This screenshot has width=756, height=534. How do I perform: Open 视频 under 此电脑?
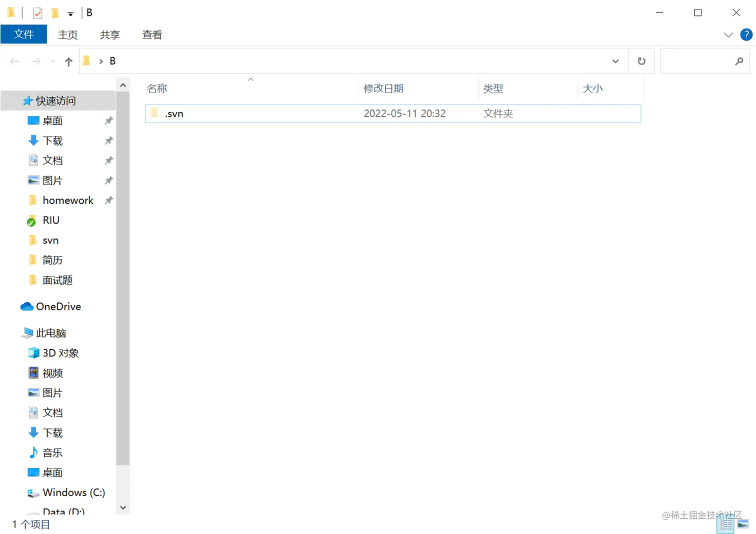[x=52, y=373]
